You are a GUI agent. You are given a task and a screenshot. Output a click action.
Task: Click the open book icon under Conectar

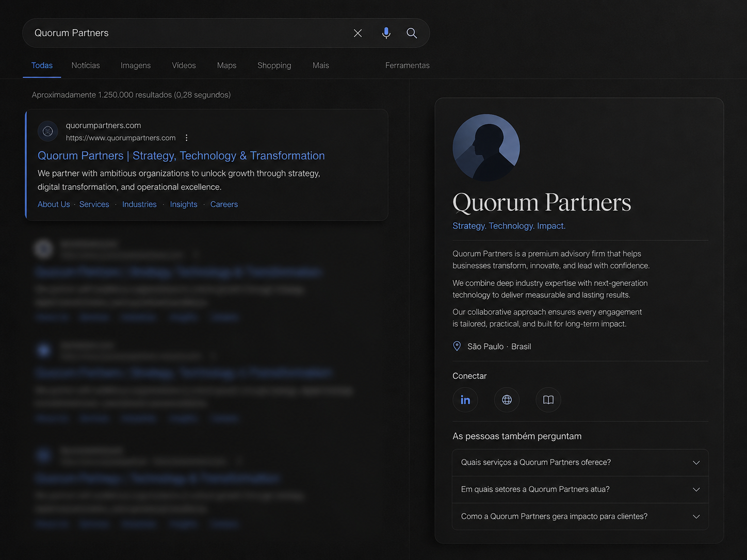click(548, 400)
